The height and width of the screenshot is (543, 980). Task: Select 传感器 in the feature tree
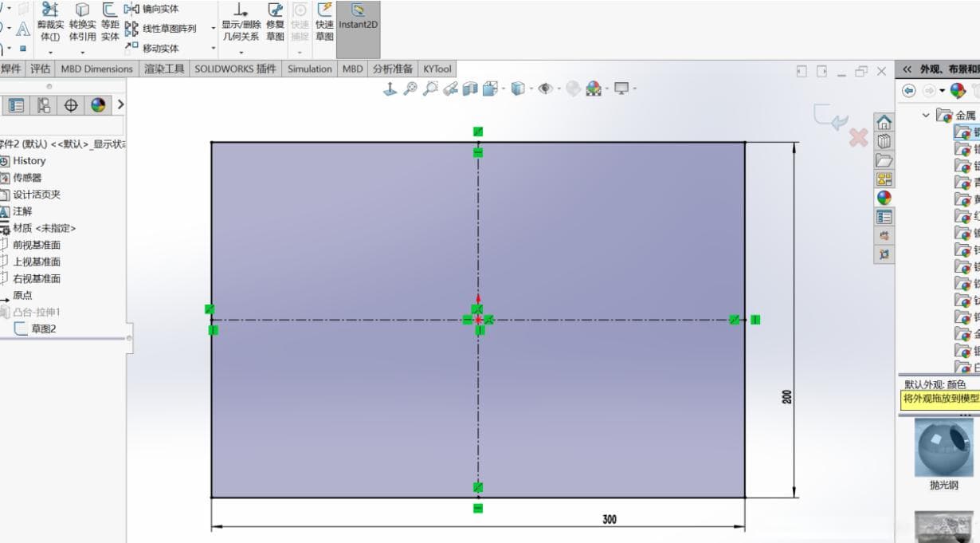pyautogui.click(x=21, y=178)
